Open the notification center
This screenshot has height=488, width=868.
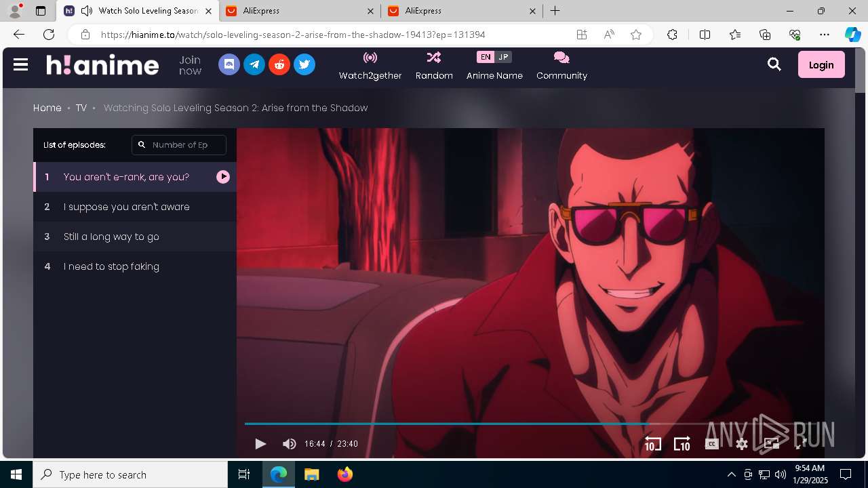coord(846,474)
